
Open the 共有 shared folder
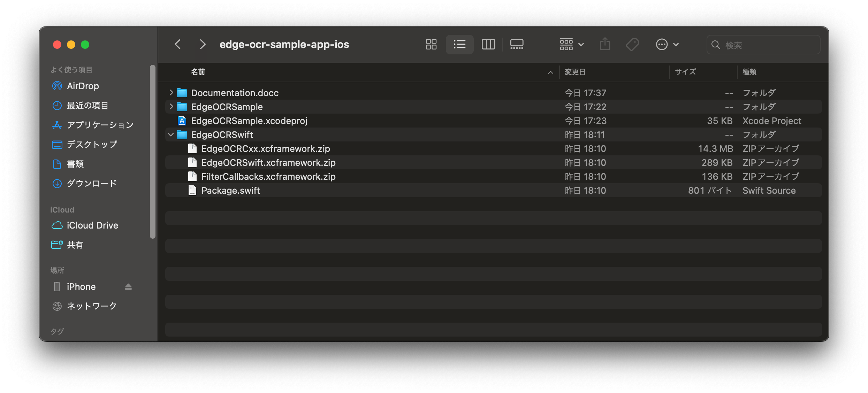75,245
